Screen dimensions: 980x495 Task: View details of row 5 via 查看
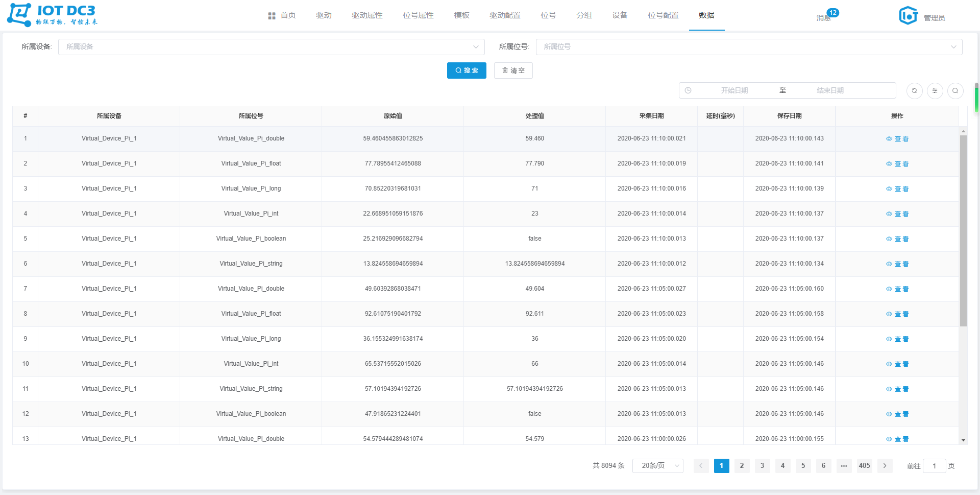897,239
